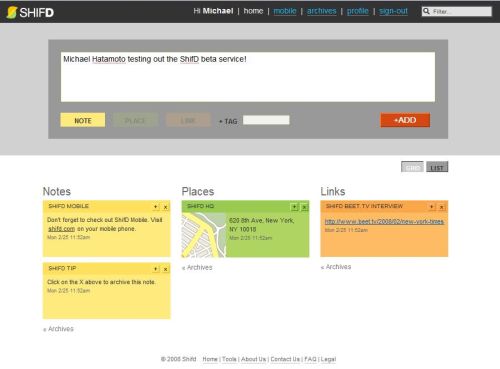This screenshot has height=369, width=500.
Task: Open dropdown arrow on SHIFD TIP note
Action: [x=156, y=269]
